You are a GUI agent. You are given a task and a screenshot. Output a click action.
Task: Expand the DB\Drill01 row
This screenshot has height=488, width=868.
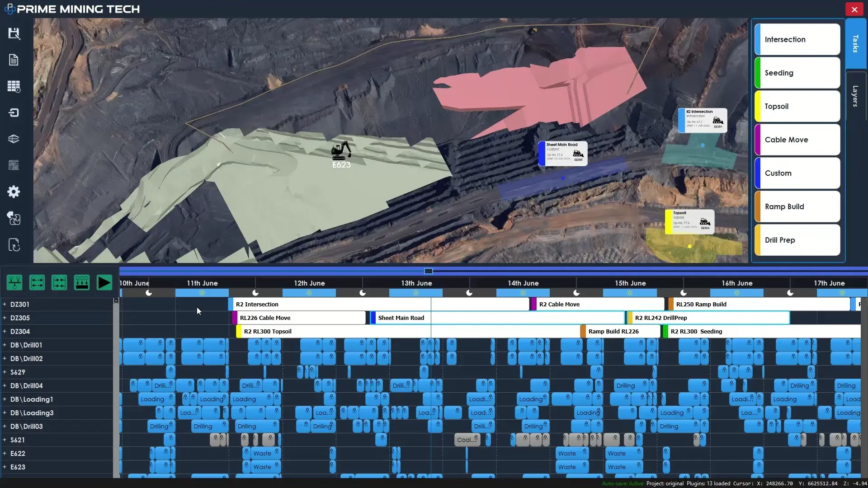pyautogui.click(x=5, y=345)
